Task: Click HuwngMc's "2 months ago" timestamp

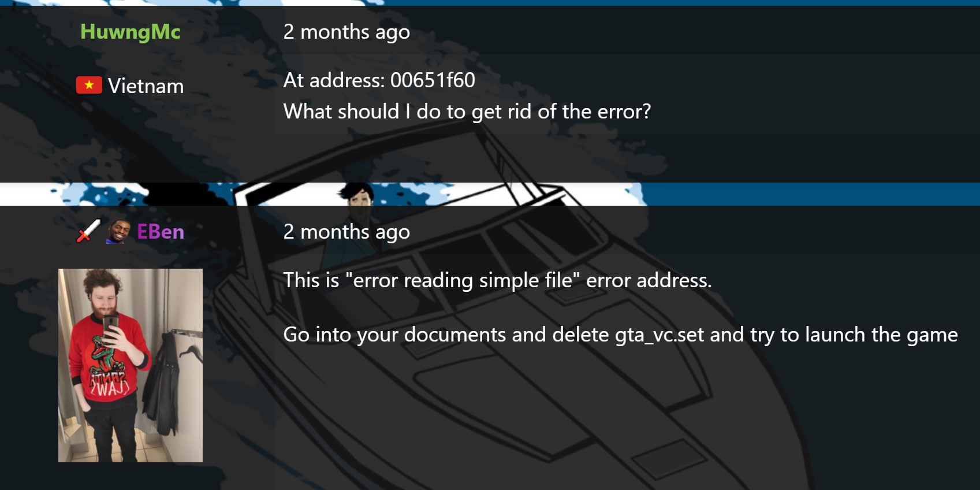Action: point(346,32)
